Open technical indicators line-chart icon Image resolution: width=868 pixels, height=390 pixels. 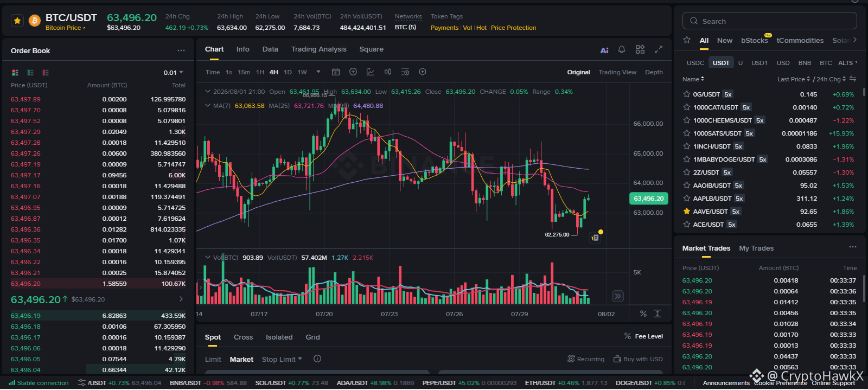371,72
